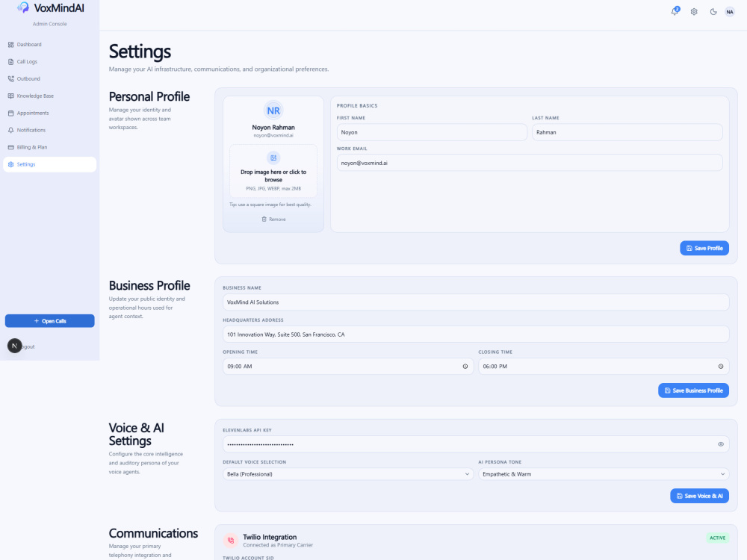The height and width of the screenshot is (560, 747).
Task: Open the Closing Time clock picker
Action: tap(721, 366)
